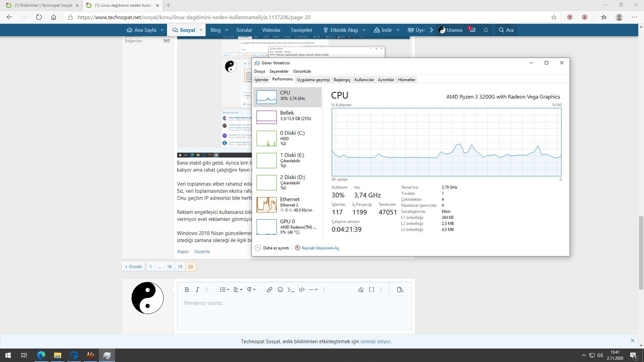Toggle italic text in the editor
This screenshot has height=362, width=644.
click(197, 290)
